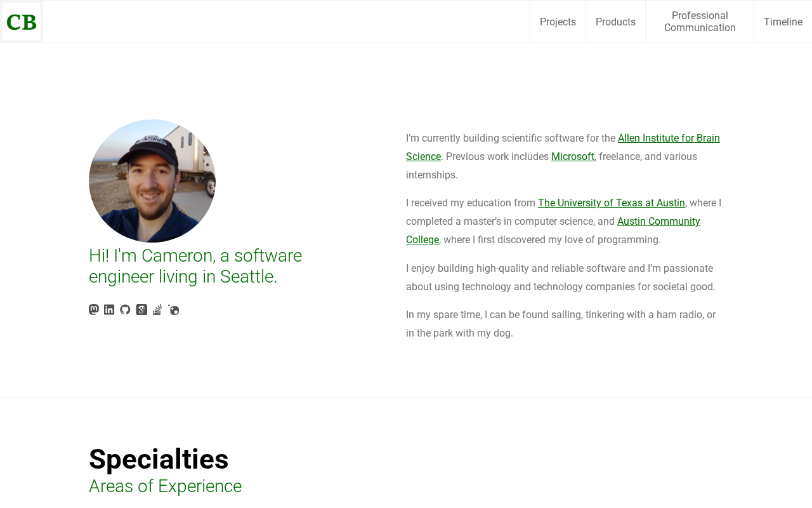Click Cameron's circular profile photo
This screenshot has width=812, height=508.
point(152,181)
